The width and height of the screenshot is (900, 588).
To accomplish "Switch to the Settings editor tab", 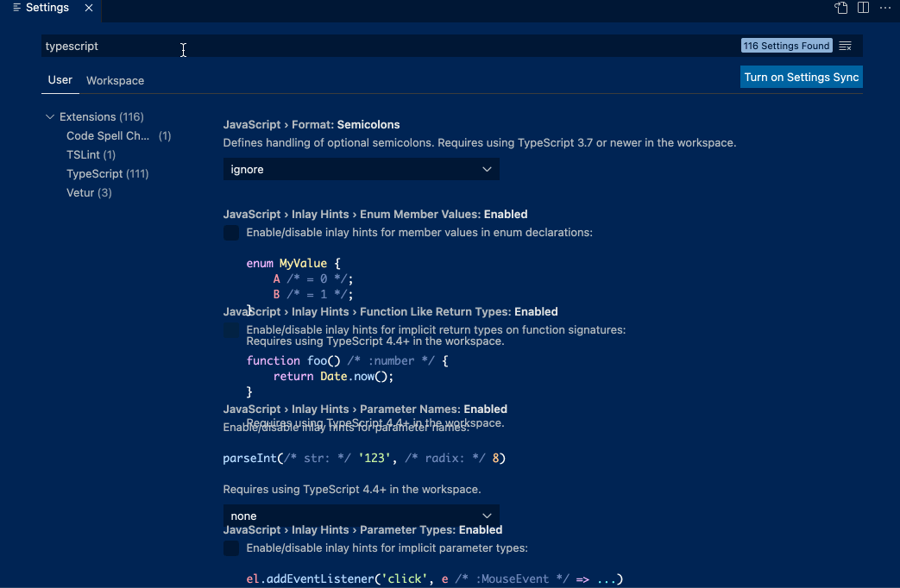I will [x=47, y=7].
